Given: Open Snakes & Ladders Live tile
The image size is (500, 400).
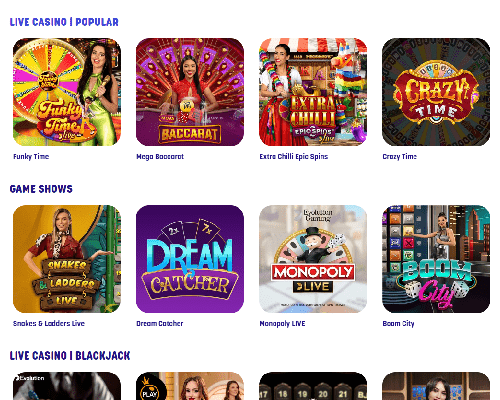Looking at the screenshot, I should click(x=67, y=259).
